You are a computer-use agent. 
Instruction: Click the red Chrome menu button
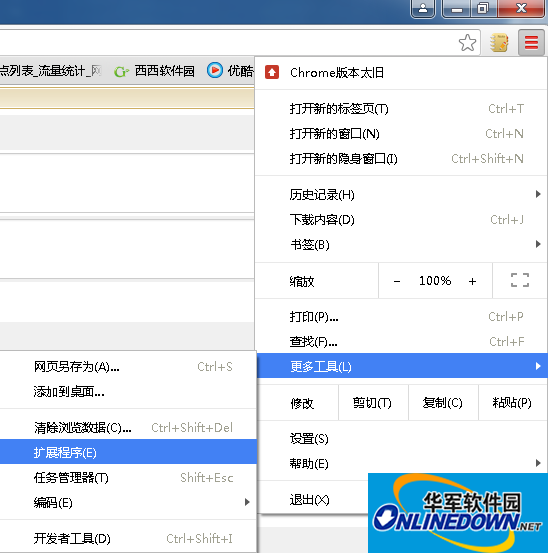click(x=531, y=43)
